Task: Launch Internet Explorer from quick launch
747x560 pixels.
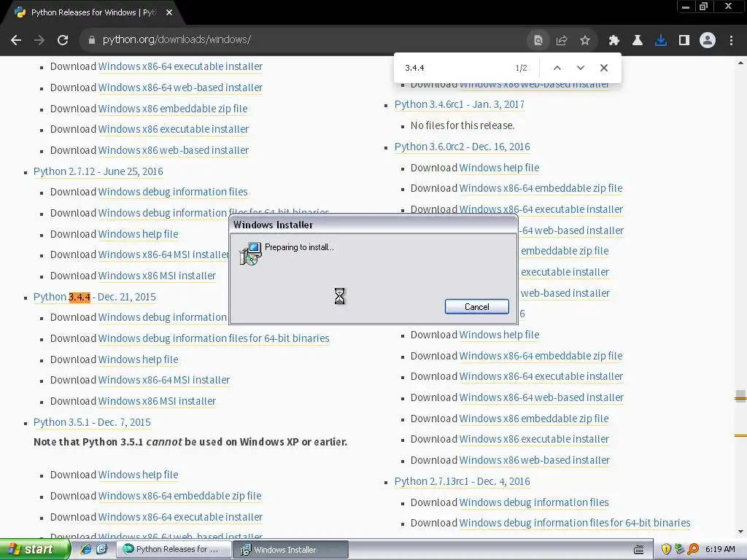Action: [86, 550]
